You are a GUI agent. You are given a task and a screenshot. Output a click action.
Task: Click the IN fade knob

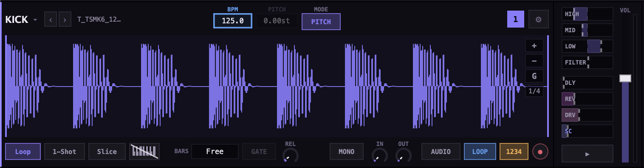point(380,155)
